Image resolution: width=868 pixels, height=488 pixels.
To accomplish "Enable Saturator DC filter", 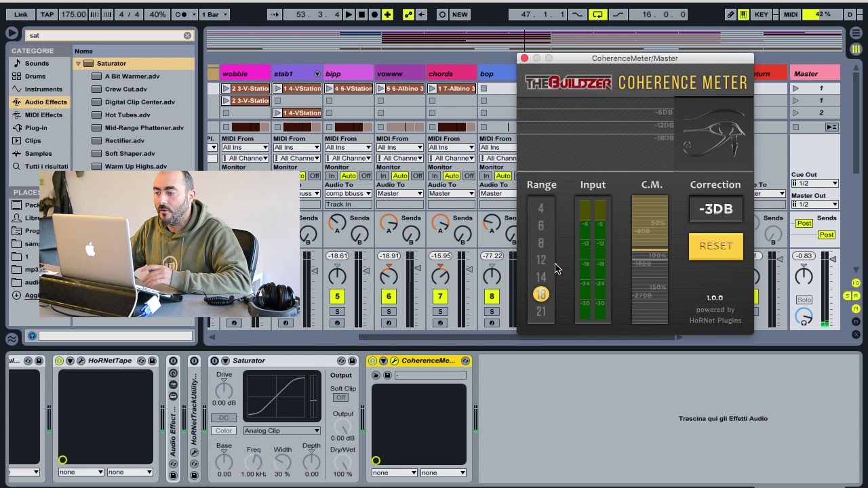I will click(223, 418).
